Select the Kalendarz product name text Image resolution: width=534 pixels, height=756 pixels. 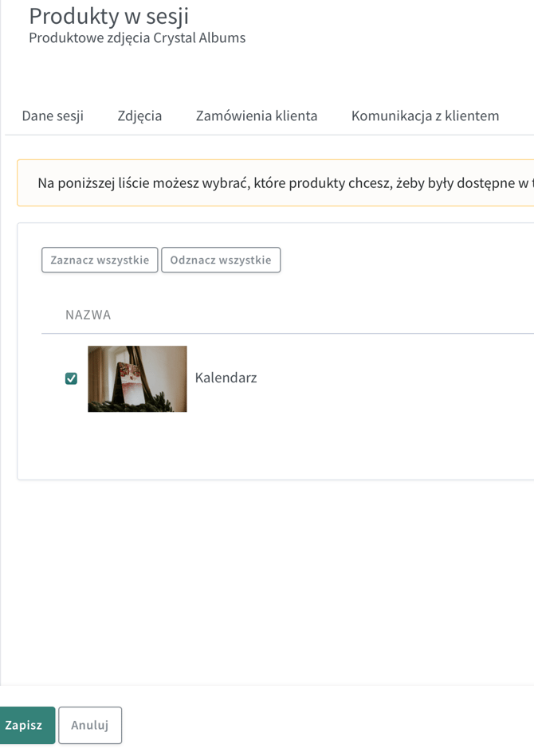coord(226,378)
